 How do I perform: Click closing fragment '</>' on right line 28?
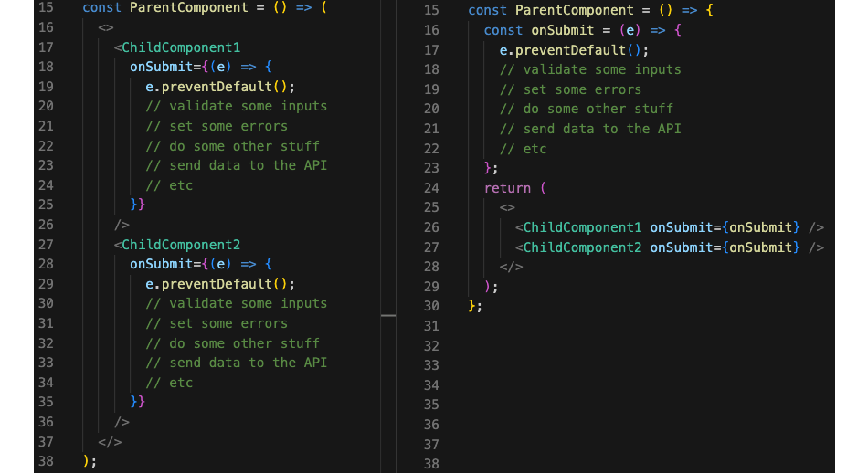click(511, 267)
